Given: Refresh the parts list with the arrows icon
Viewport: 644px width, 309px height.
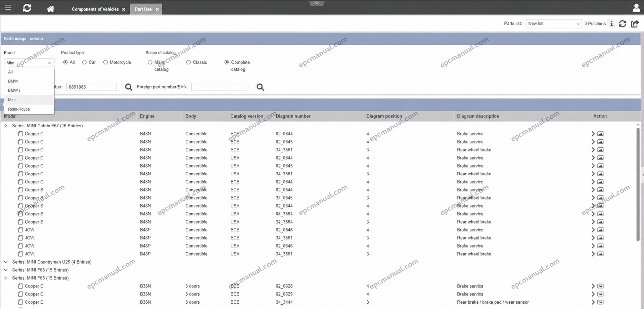Looking at the screenshot, I should click(623, 24).
